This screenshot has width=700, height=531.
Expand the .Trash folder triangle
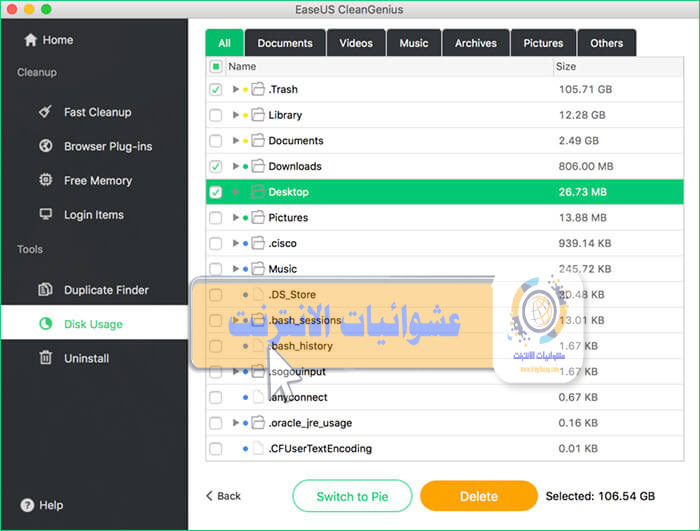(236, 89)
